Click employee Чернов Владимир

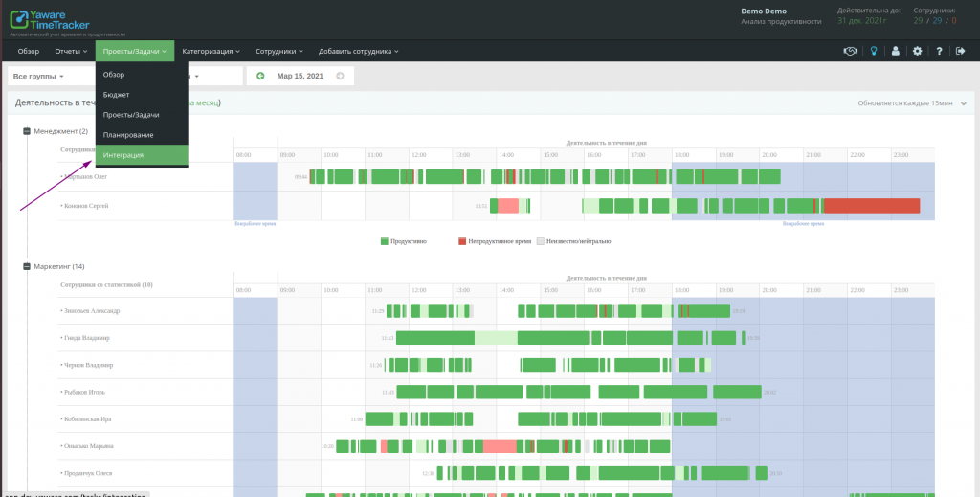87,365
